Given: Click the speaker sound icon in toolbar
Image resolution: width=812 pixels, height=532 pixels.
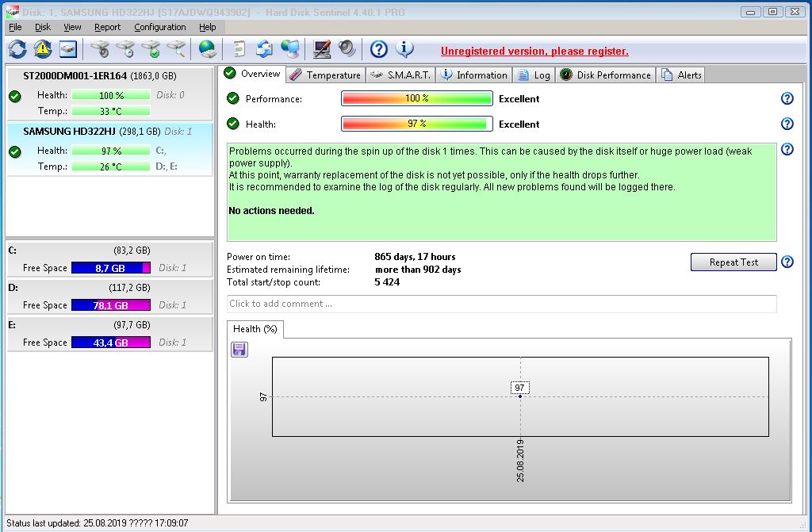Looking at the screenshot, I should (x=347, y=49).
